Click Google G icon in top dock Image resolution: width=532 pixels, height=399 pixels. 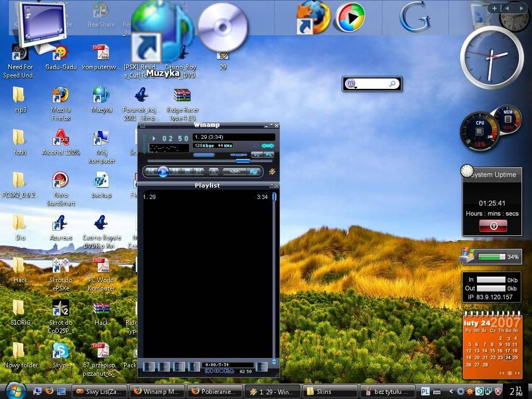tap(415, 17)
